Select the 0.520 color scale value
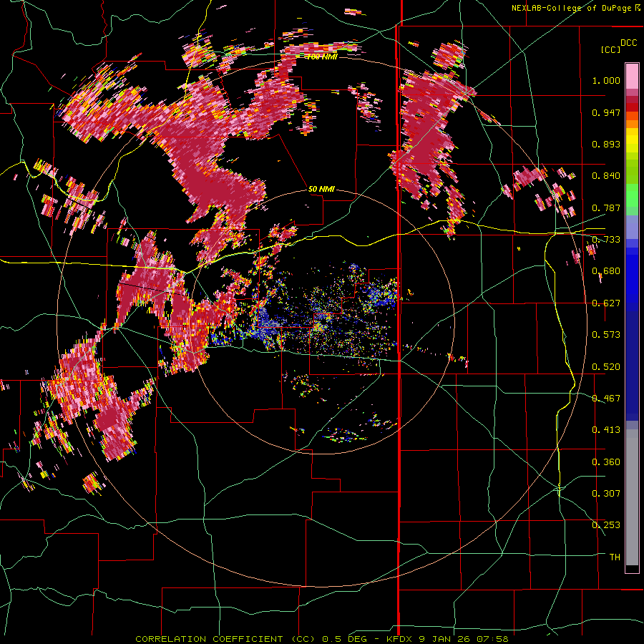The width and height of the screenshot is (644, 644). click(606, 367)
